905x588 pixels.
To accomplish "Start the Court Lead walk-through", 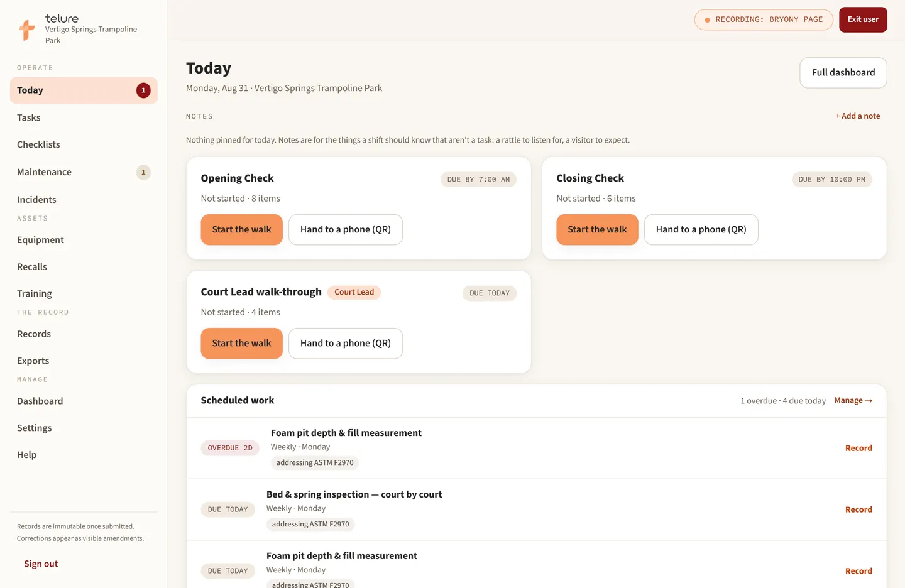I will pyautogui.click(x=242, y=344).
